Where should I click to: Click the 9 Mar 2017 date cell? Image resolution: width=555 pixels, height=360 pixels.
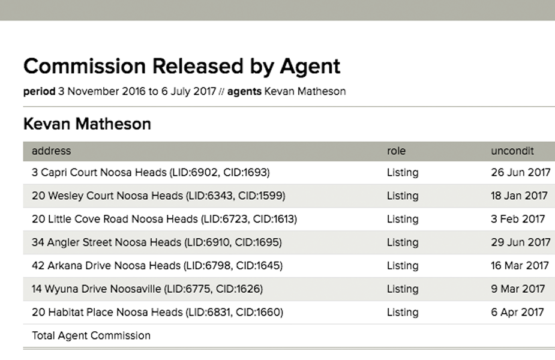(x=518, y=289)
